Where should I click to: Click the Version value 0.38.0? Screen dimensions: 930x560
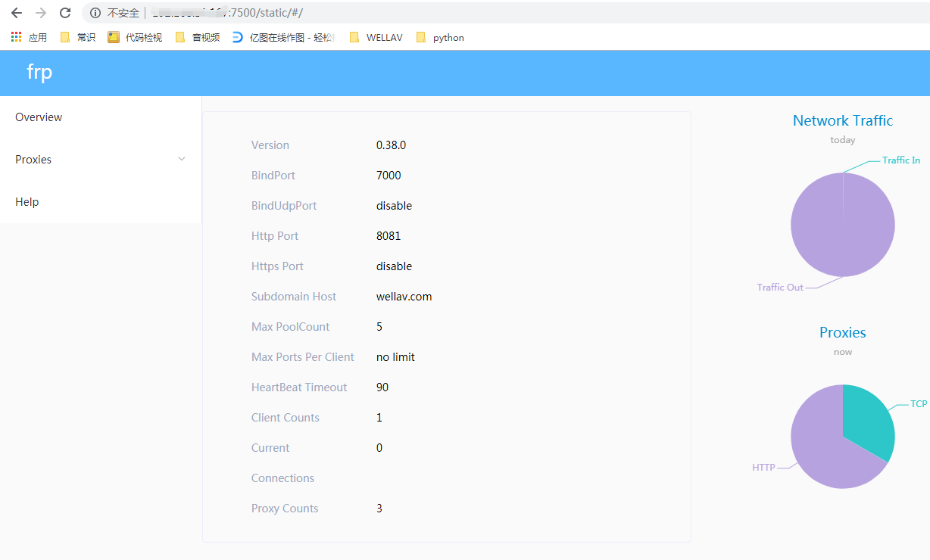point(391,145)
